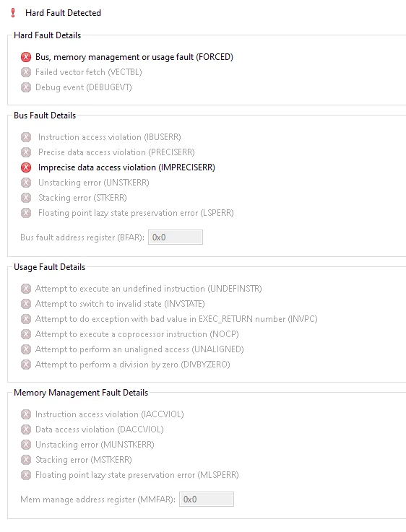Click the PRECISERR precise data access icon

click(26, 152)
